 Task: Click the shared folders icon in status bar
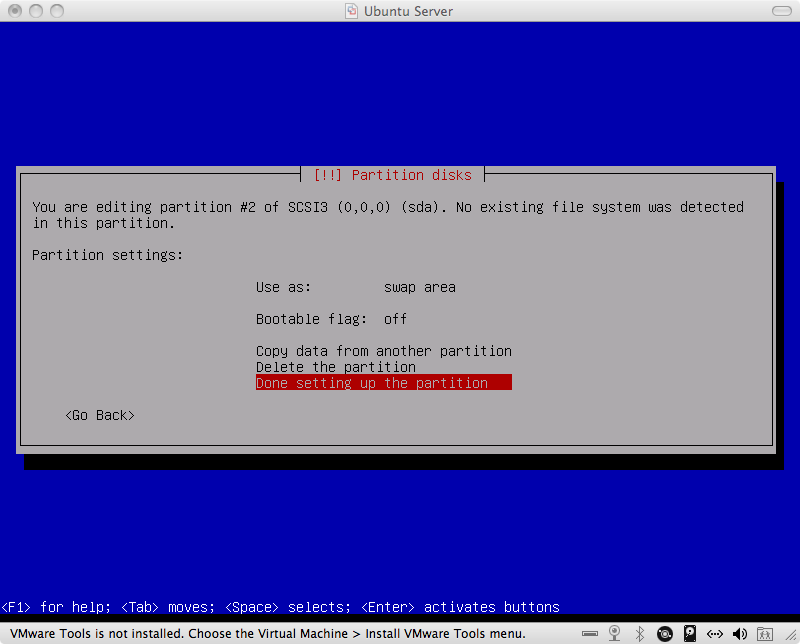(765, 634)
